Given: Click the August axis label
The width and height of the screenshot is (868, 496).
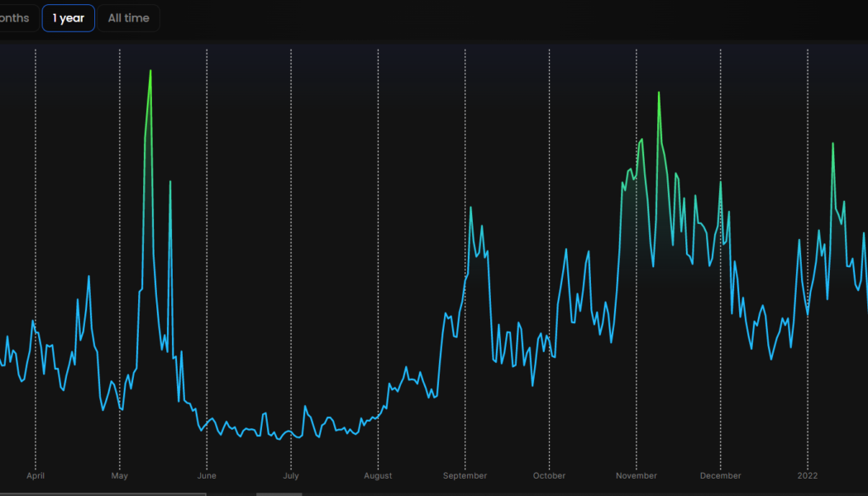Looking at the screenshot, I should tap(378, 475).
